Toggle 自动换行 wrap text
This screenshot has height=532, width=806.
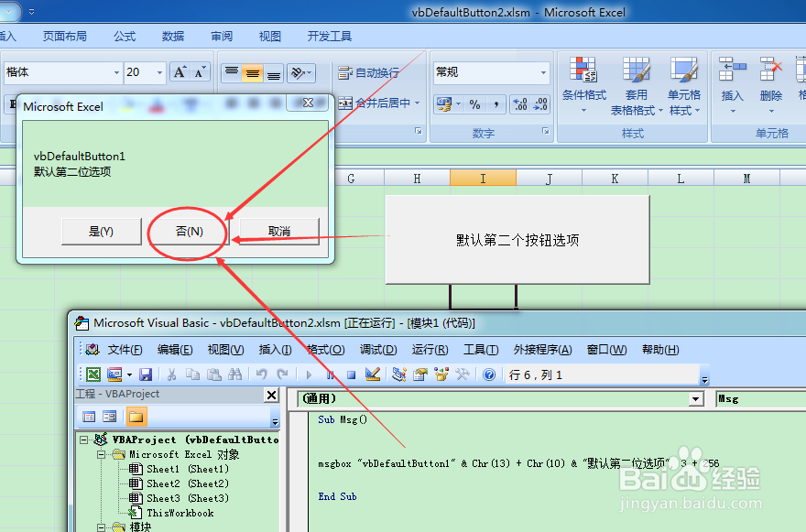point(368,73)
